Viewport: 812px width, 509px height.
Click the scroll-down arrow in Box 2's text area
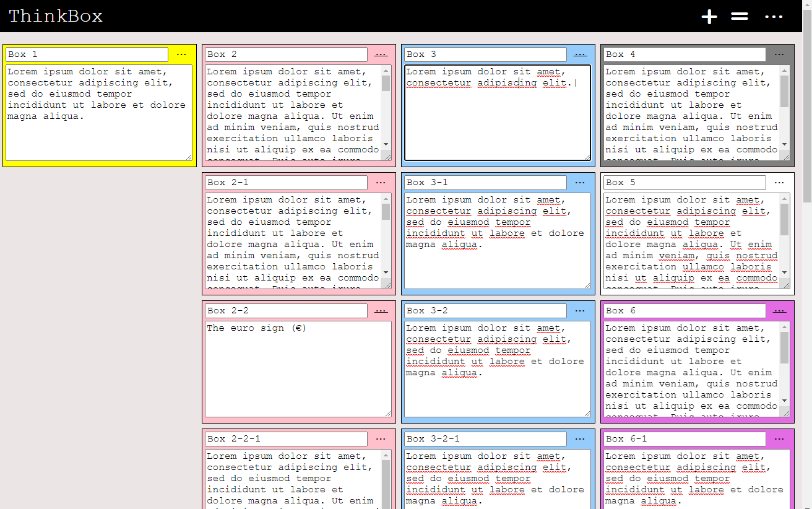point(386,144)
